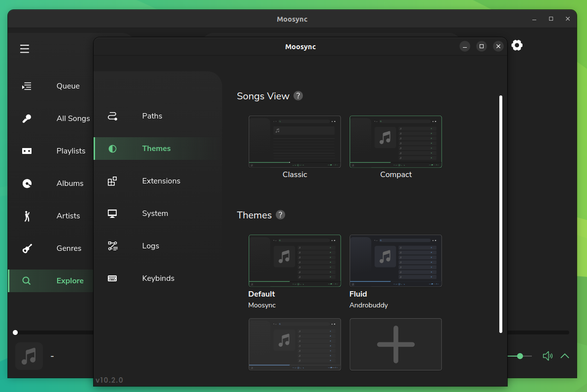Activate the Fluid theme by Androbuddy
Screen dimensions: 587x392
[x=395, y=261]
